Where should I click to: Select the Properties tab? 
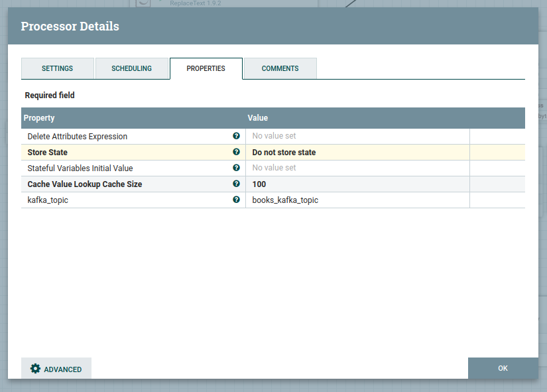point(206,68)
